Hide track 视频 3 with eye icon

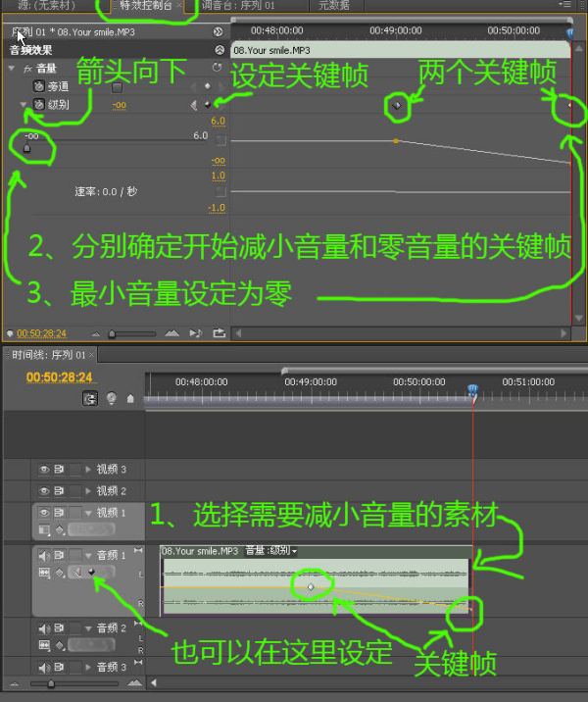[44, 470]
